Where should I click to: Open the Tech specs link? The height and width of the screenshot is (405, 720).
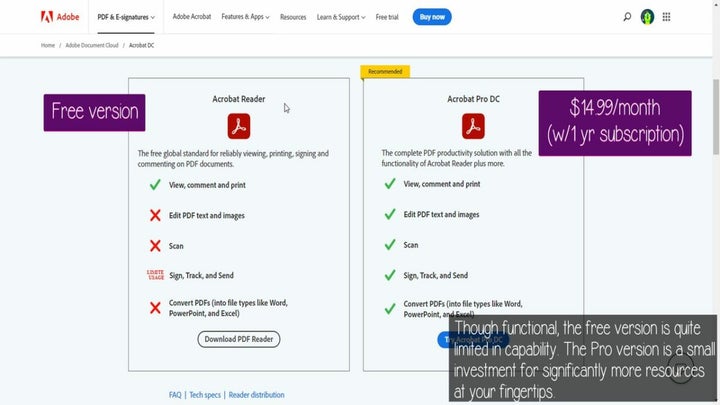pos(205,395)
